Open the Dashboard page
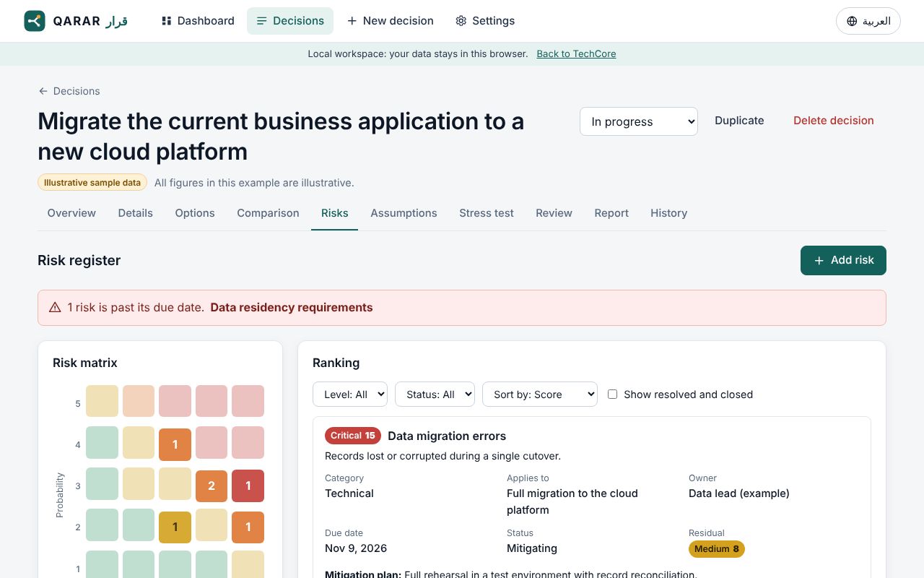 pos(198,21)
